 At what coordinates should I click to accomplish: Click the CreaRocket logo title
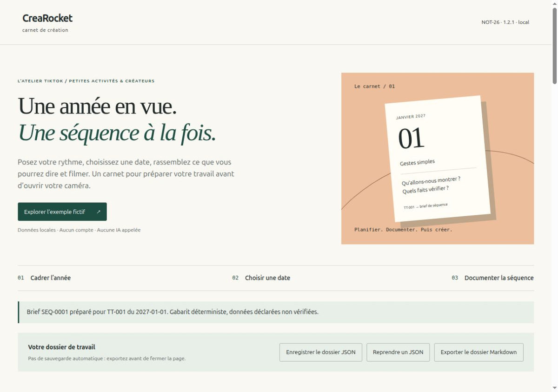[47, 18]
